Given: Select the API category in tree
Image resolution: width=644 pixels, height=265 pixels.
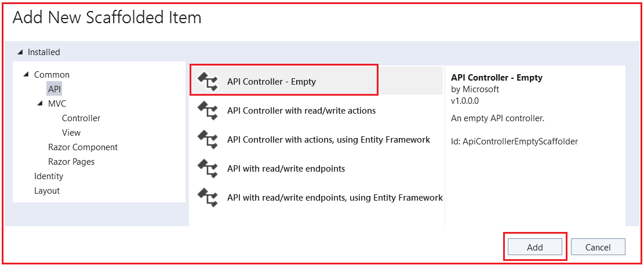Looking at the screenshot, I should (x=54, y=89).
